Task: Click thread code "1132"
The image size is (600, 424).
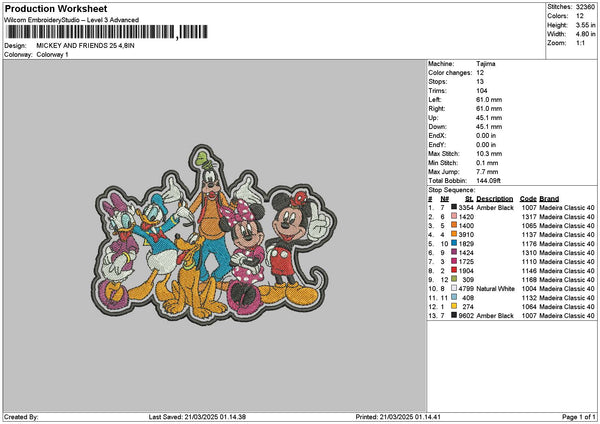Action: coord(529,297)
